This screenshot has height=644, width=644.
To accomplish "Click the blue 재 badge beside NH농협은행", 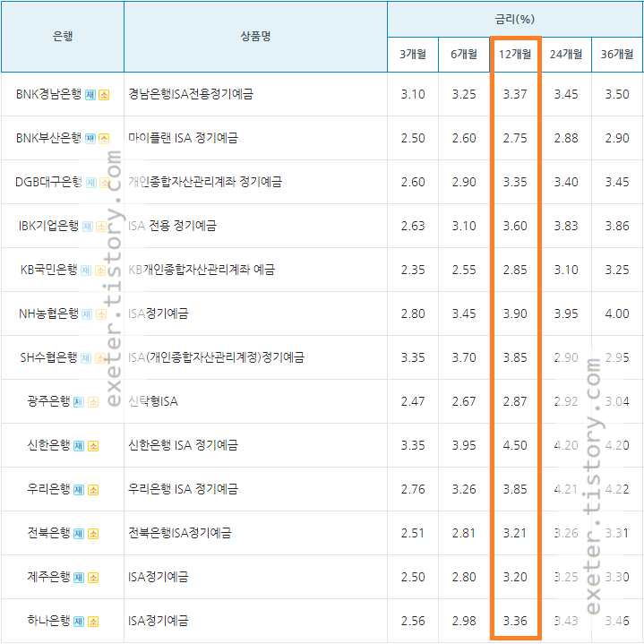I will click(87, 314).
